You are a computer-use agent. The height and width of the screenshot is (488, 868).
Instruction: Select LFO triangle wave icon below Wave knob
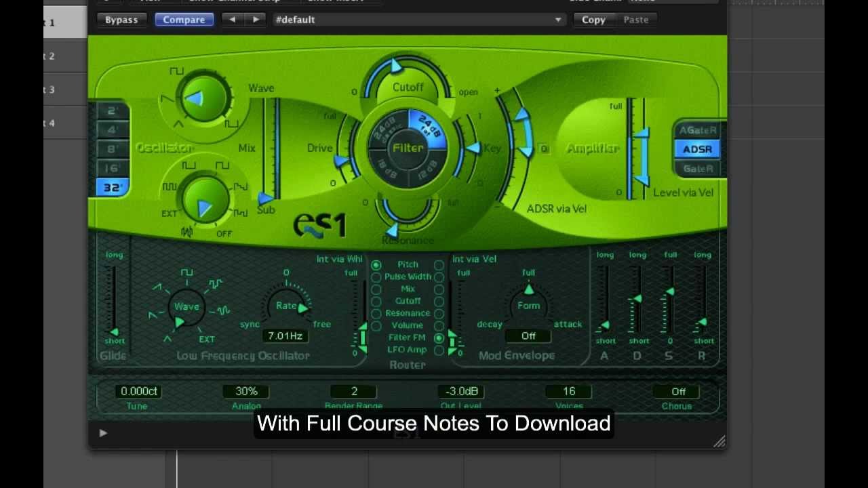(167, 338)
